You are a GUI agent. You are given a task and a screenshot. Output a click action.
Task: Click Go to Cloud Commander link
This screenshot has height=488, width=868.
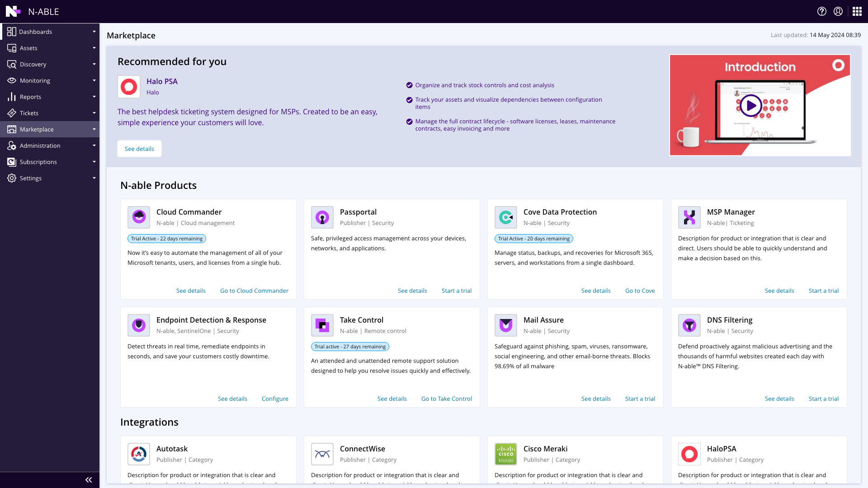pyautogui.click(x=254, y=291)
